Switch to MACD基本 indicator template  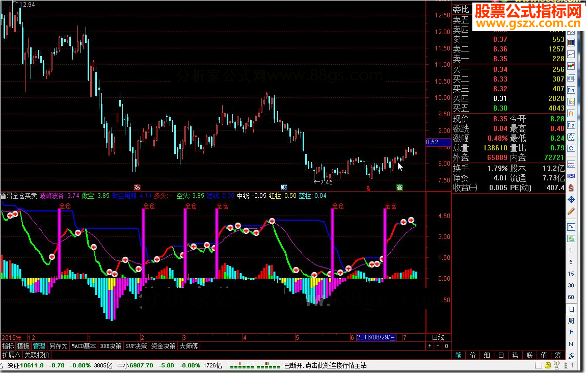tap(83, 346)
